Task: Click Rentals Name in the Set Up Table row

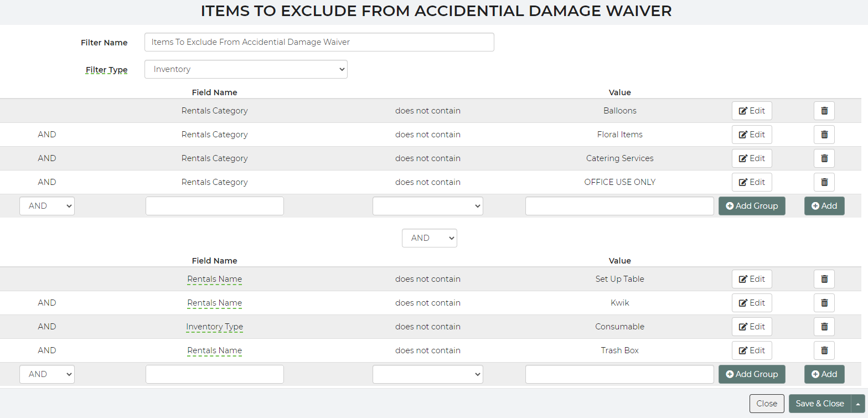Action: pyautogui.click(x=215, y=279)
